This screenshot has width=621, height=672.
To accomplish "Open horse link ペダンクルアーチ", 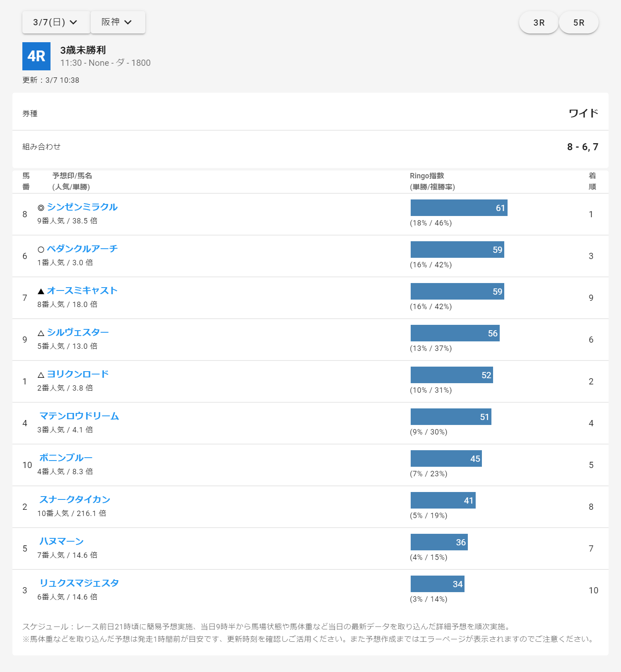I will (82, 249).
